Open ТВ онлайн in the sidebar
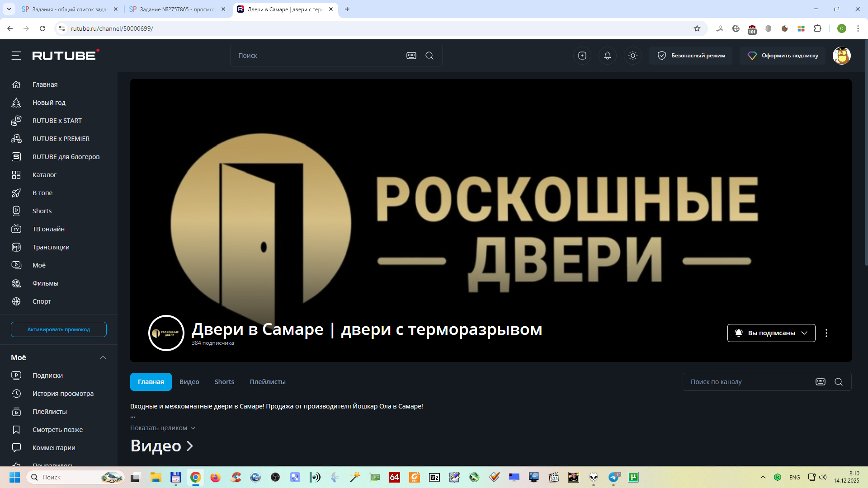868x488 pixels. point(48,229)
